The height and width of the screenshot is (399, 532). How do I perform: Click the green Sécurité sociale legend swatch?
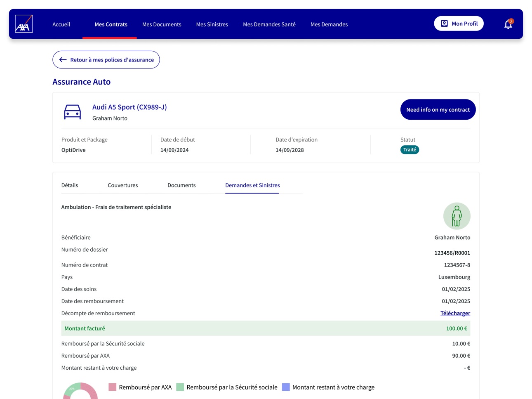180,387
